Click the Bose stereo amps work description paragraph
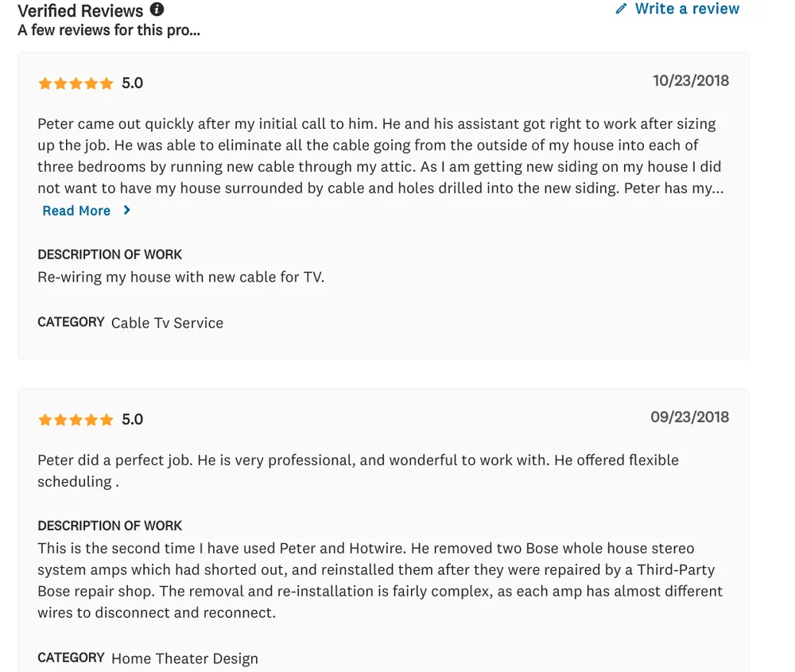The height and width of the screenshot is (672, 795). point(380,581)
